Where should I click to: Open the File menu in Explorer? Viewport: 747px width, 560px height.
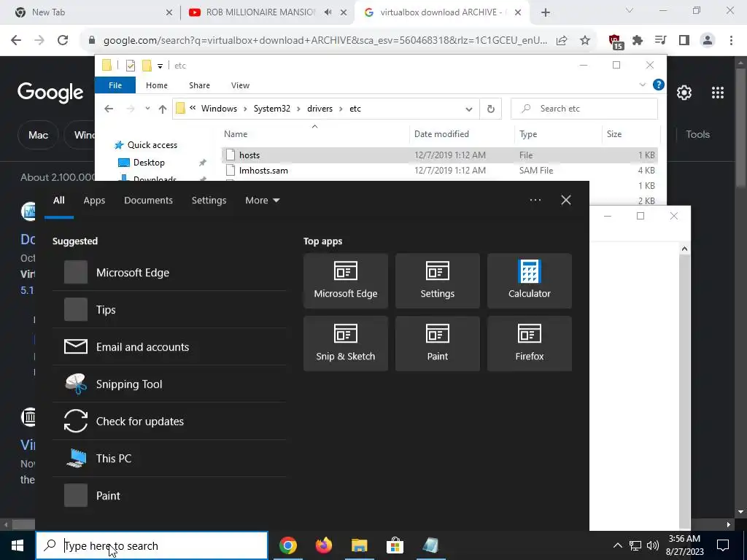coord(115,85)
